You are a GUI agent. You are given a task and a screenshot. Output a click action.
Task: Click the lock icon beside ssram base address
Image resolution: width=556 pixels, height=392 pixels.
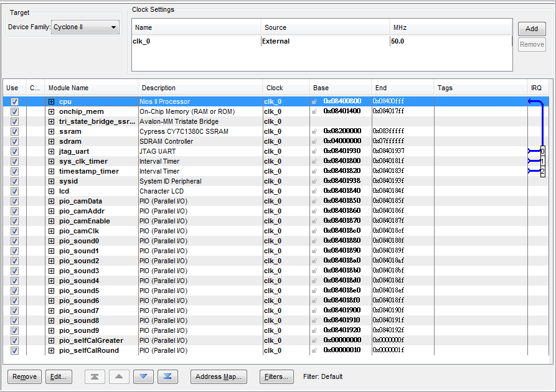[314, 131]
